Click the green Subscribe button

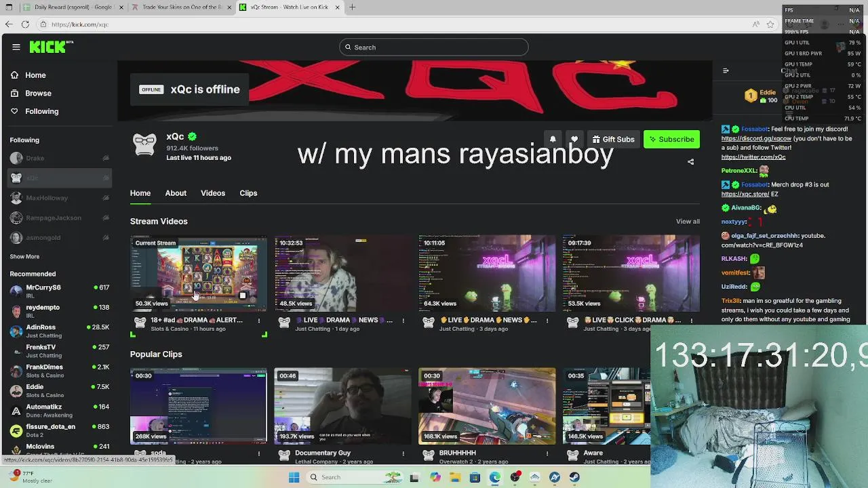671,140
